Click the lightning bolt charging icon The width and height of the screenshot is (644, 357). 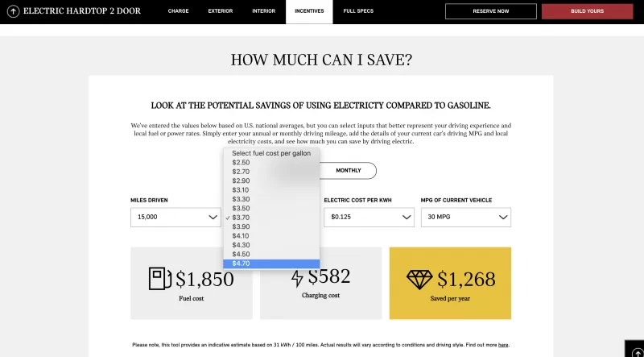(297, 279)
